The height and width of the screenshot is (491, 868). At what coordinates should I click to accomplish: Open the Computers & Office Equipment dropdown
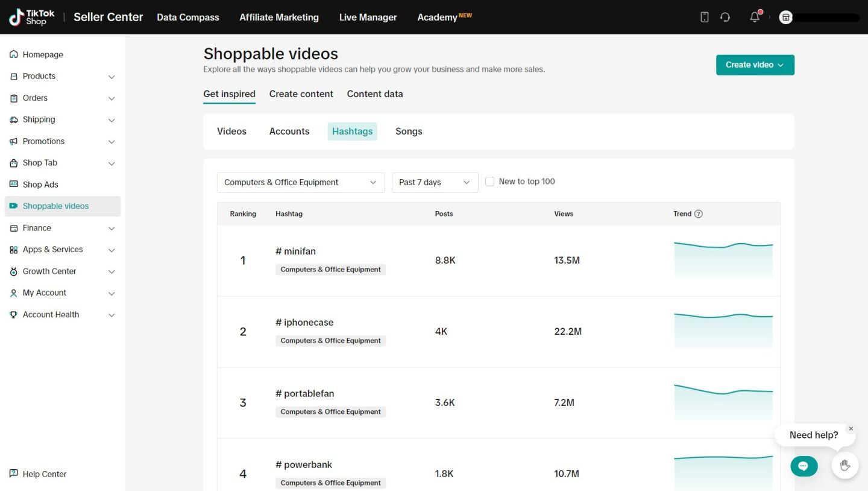tap(300, 183)
